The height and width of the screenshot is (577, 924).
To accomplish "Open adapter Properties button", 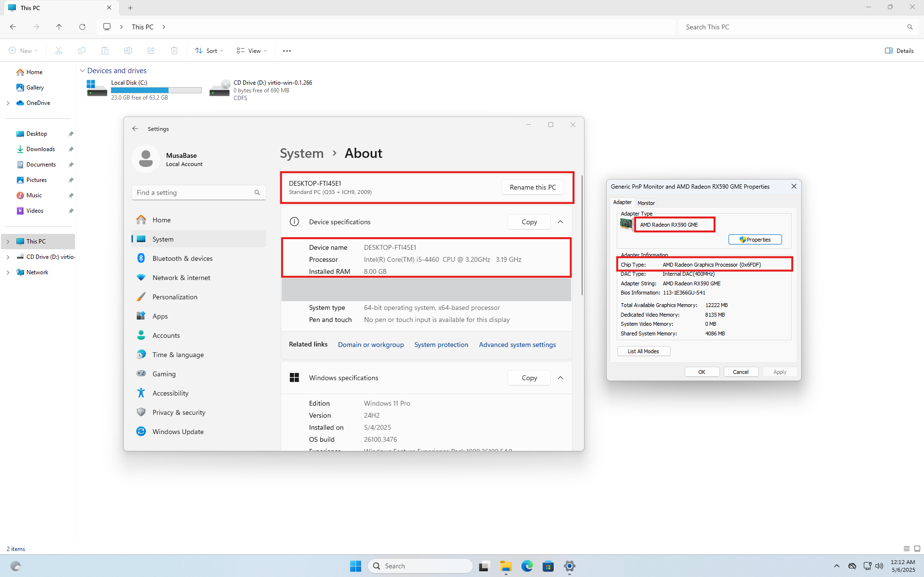I will coord(755,240).
